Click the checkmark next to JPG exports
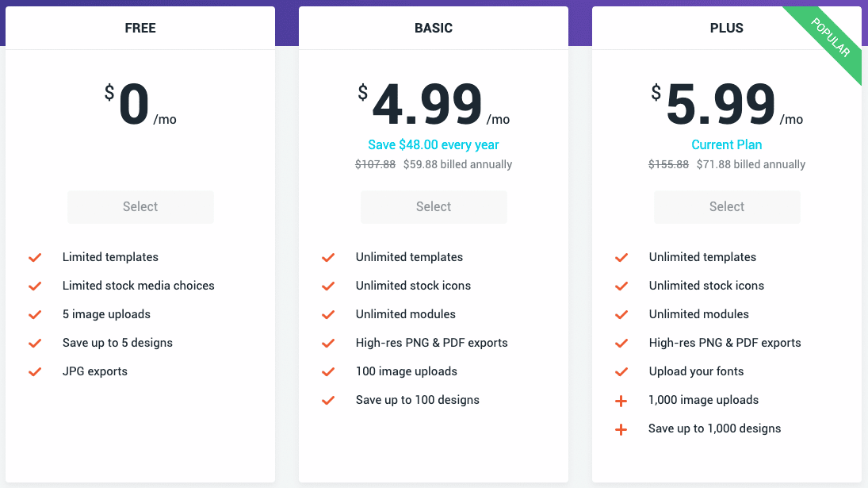Screen dimensions: 868x488 (35, 371)
